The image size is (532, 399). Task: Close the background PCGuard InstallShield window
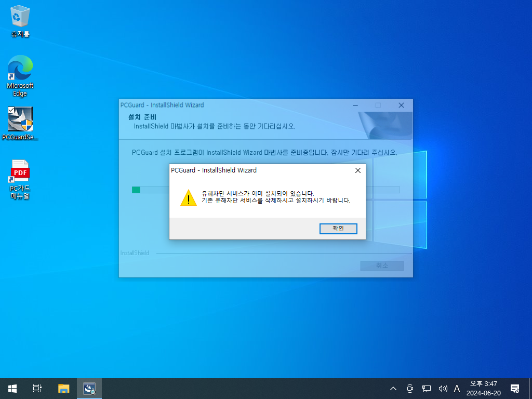tap(401, 105)
